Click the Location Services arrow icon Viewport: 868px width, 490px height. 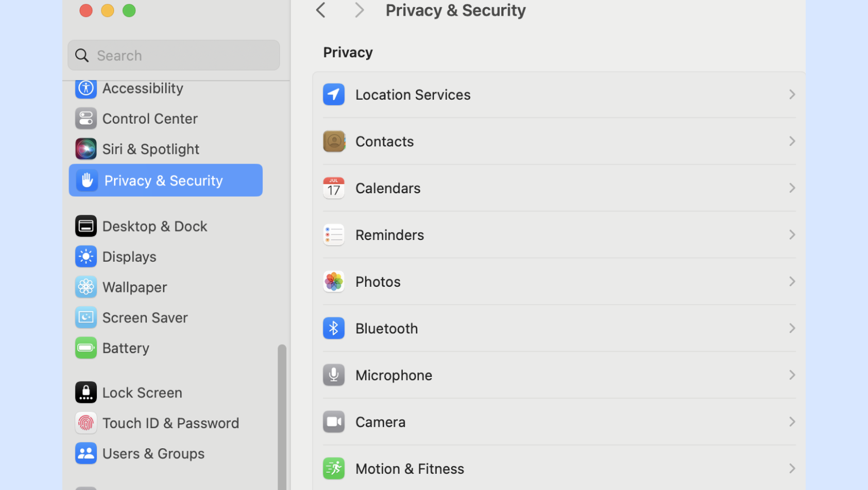pyautogui.click(x=334, y=95)
